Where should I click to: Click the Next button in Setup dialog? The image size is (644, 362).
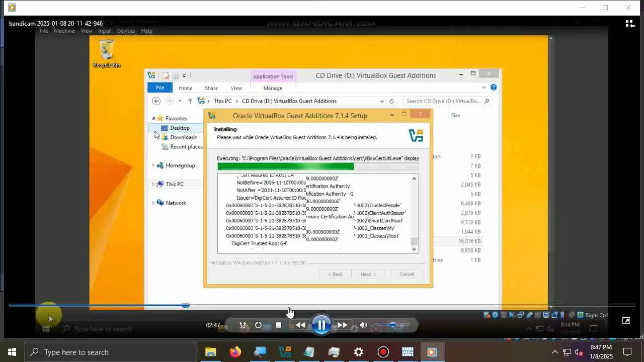[368, 274]
